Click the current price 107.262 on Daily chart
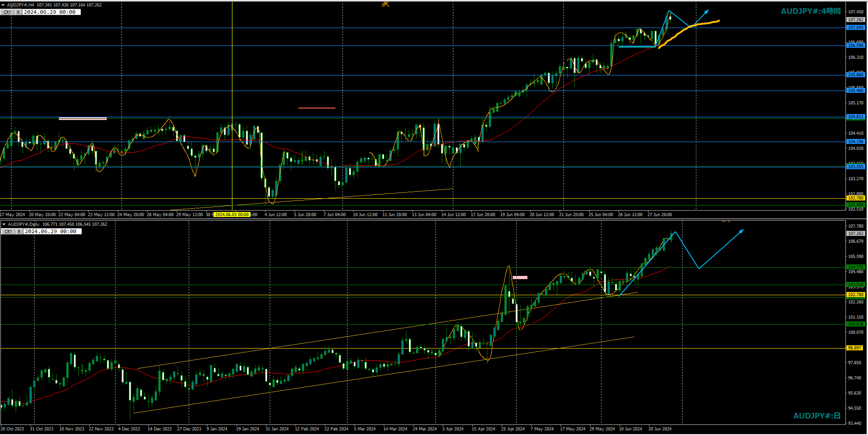The image size is (868, 435). tap(856, 234)
